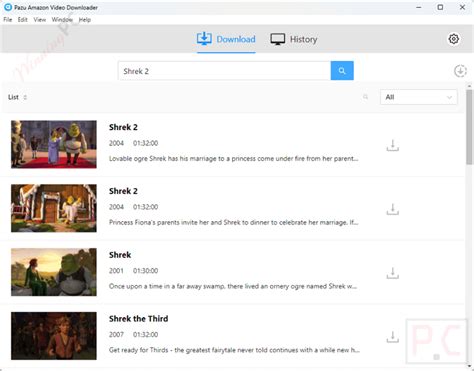Download the Shrek 2 Princess Fiona's parents result
The image size is (474, 371).
coord(393,209)
